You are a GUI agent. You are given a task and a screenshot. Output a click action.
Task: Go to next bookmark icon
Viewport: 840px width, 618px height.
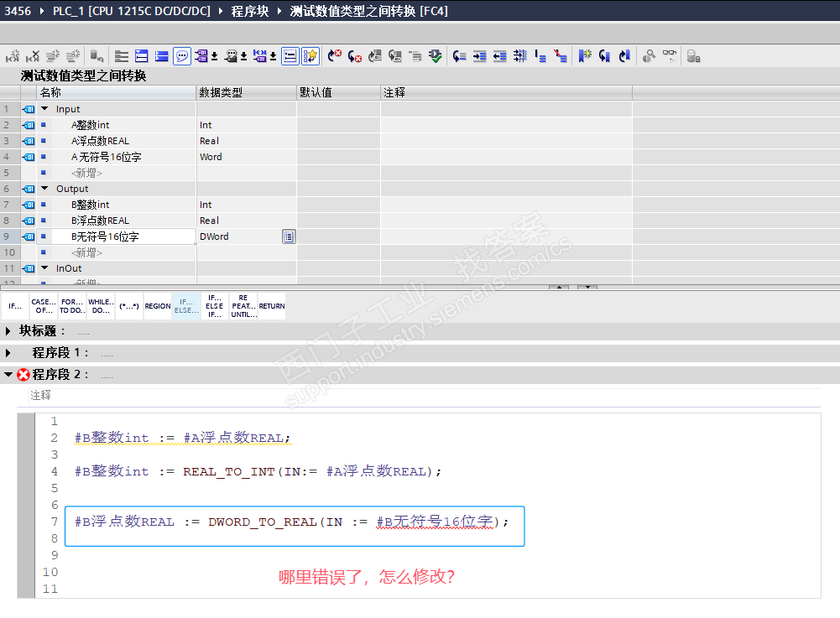(x=604, y=56)
